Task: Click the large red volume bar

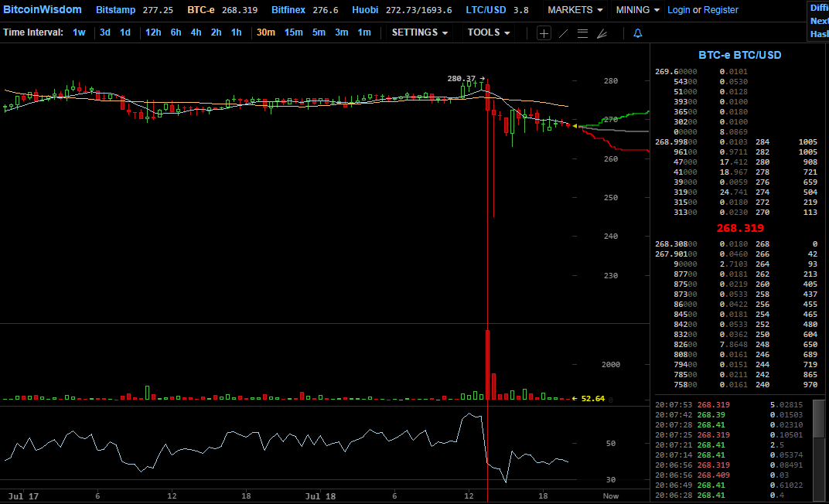Action: click(x=487, y=365)
